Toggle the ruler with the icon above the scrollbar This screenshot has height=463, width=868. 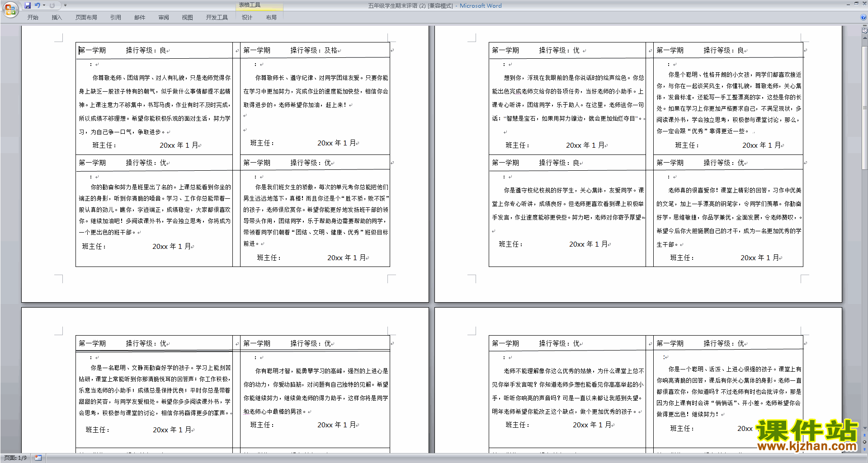click(x=865, y=31)
